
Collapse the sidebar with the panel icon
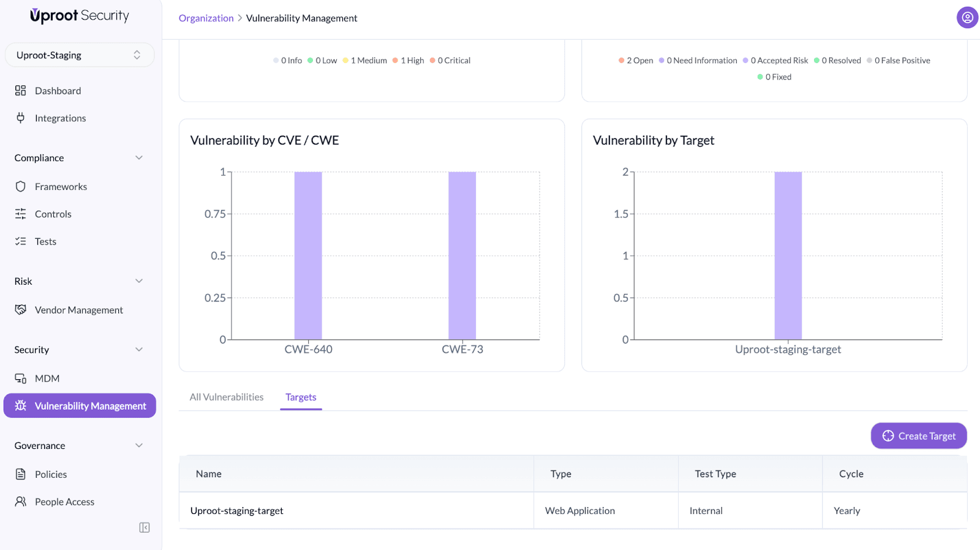pos(145,527)
